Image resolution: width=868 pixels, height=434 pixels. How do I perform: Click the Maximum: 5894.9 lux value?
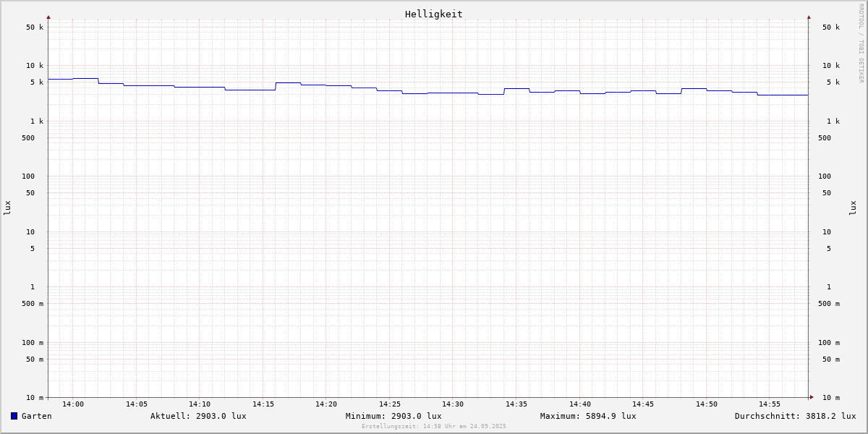(588, 416)
